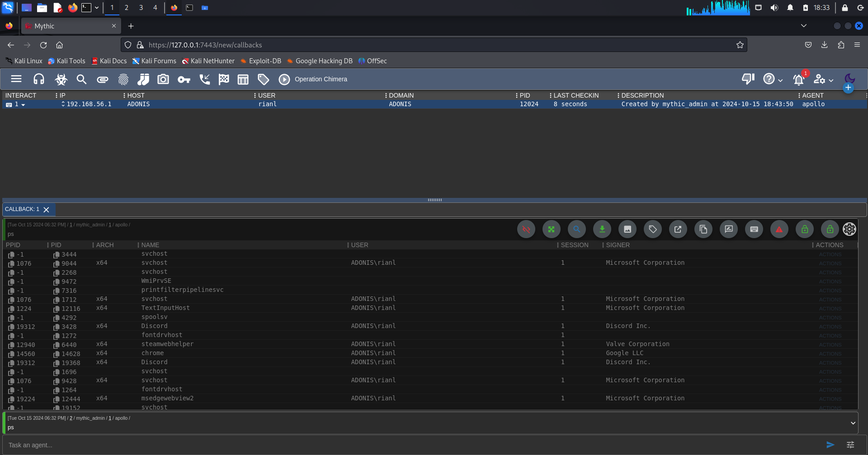
Task: Expand the help question mark dropdown
Action: 773,80
